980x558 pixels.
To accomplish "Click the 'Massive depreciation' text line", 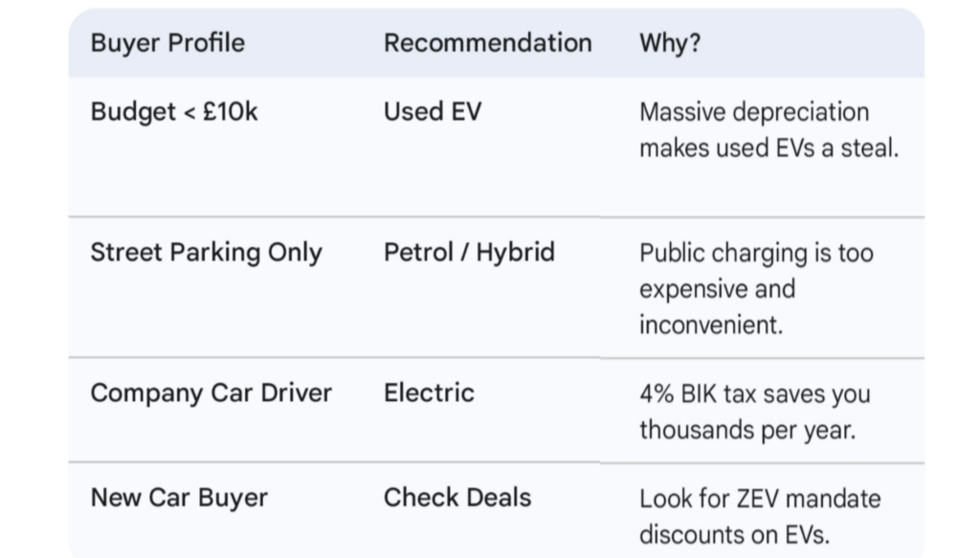I will pyautogui.click(x=753, y=112).
